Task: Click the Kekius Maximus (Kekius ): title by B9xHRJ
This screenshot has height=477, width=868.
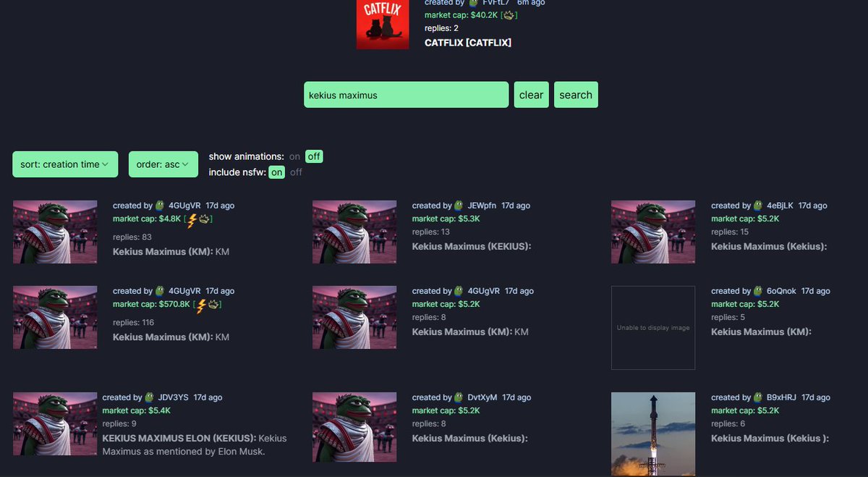Action: [x=770, y=439]
